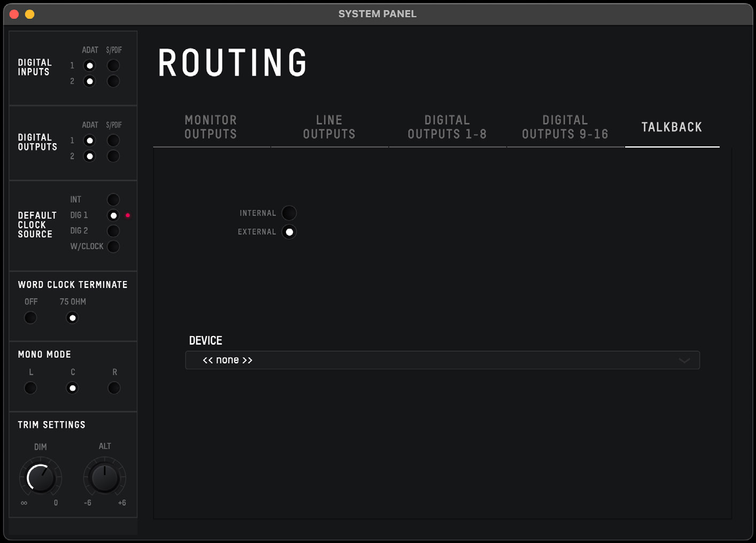Click the MONO MODE label
Screen dimensions: 756x543
click(x=44, y=354)
